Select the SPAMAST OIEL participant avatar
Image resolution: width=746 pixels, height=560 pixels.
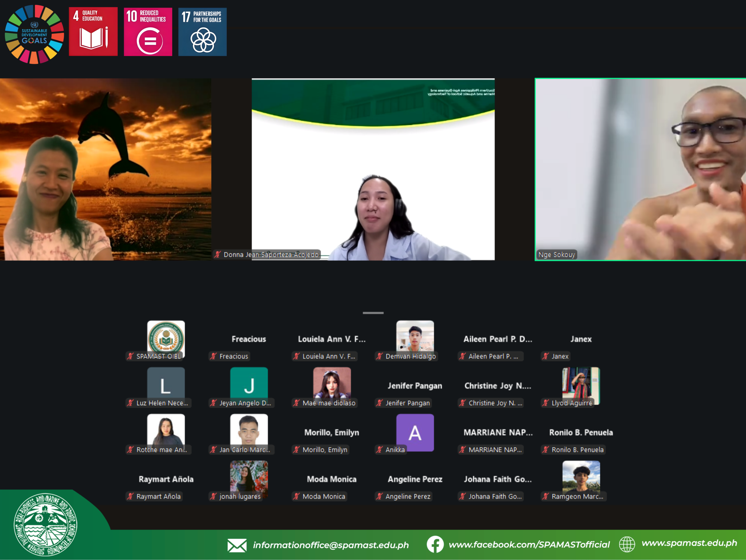(x=166, y=337)
